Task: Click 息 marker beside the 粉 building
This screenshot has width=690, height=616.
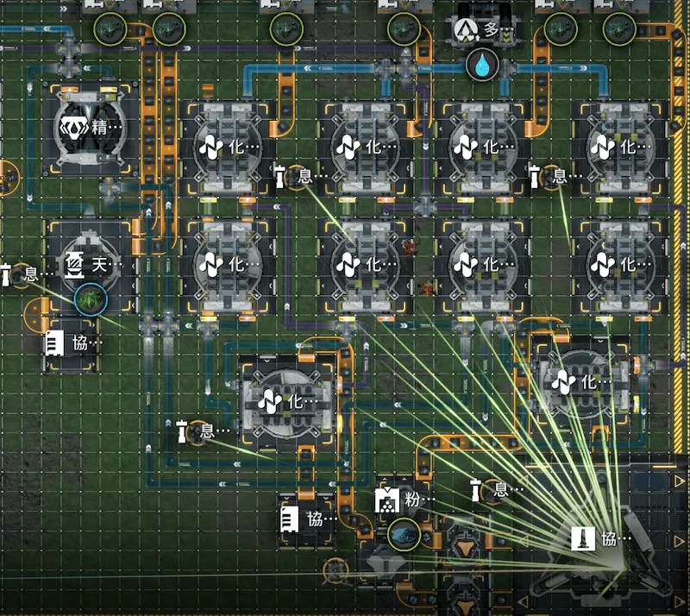Action: (x=496, y=490)
